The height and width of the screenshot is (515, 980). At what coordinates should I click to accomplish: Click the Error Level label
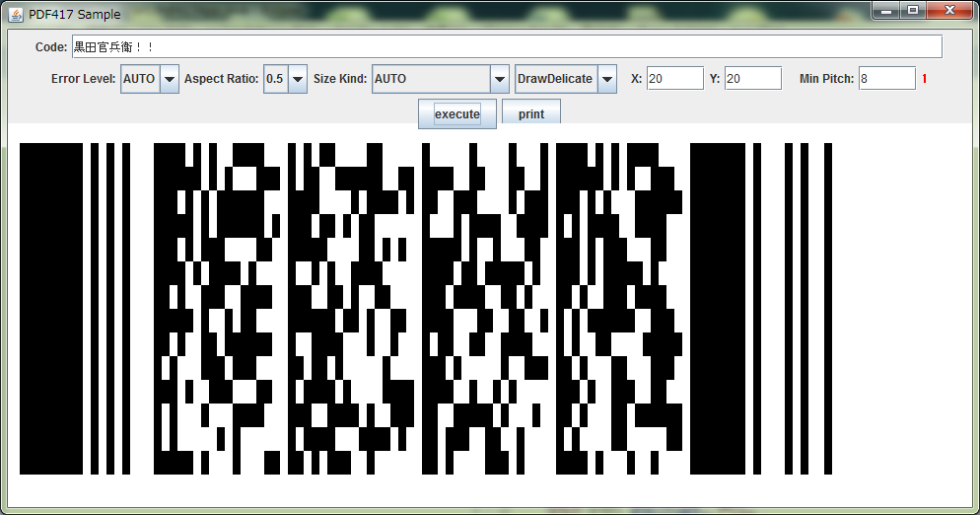pos(83,79)
